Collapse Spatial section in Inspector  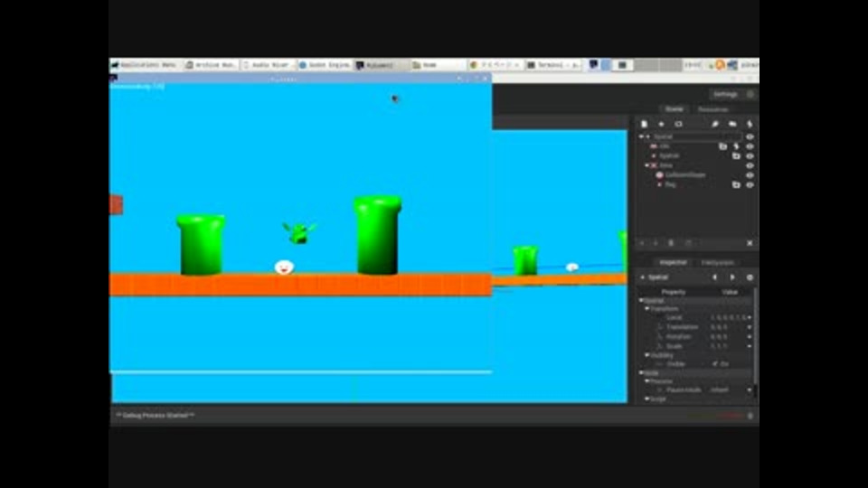click(642, 300)
